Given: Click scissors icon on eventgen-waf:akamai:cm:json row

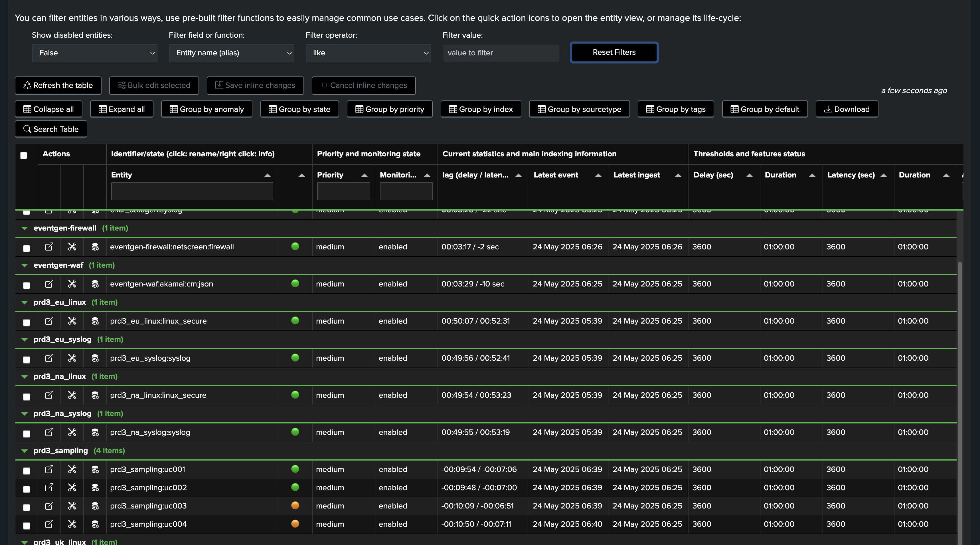Looking at the screenshot, I should (72, 284).
